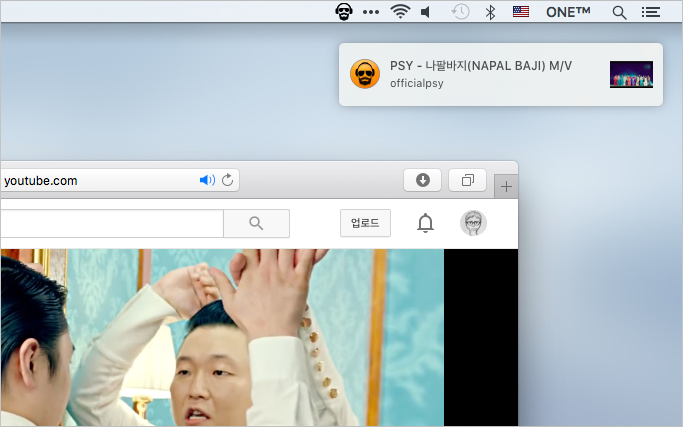Open Spotlight search magnifier
The height and width of the screenshot is (427, 683).
[x=619, y=13]
